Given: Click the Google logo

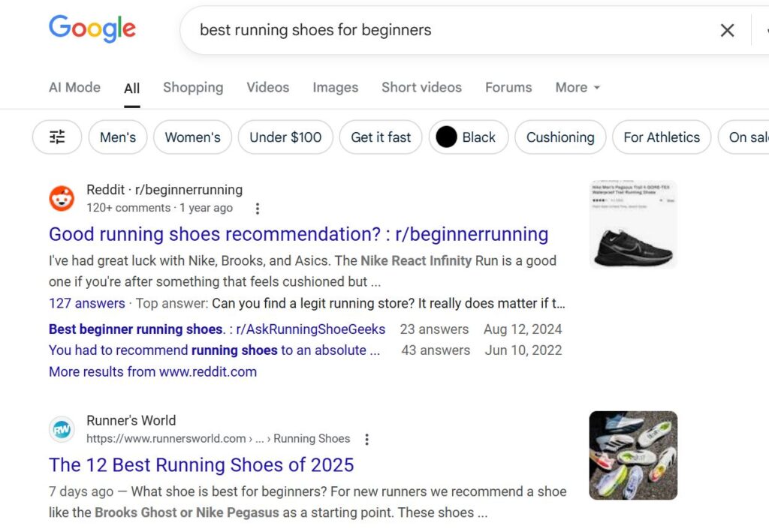Looking at the screenshot, I should [92, 28].
